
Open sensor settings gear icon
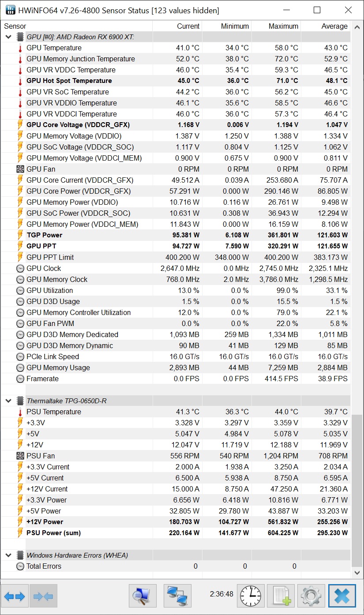311,596
